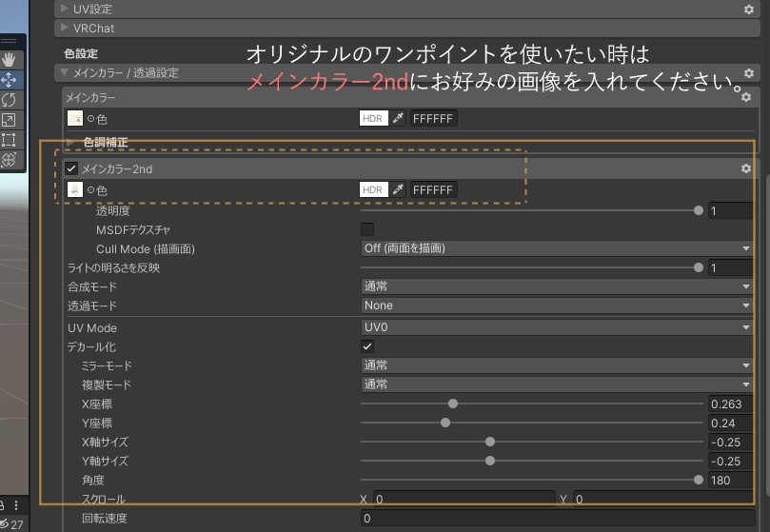Open the 透過モード dropdown showing None
Screen dimensions: 770x532
tap(557, 305)
